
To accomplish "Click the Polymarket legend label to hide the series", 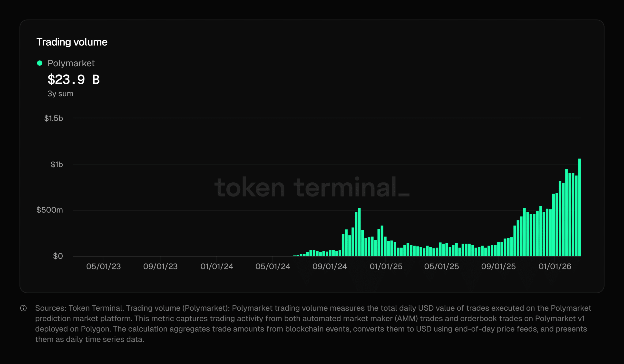I will tap(71, 63).
